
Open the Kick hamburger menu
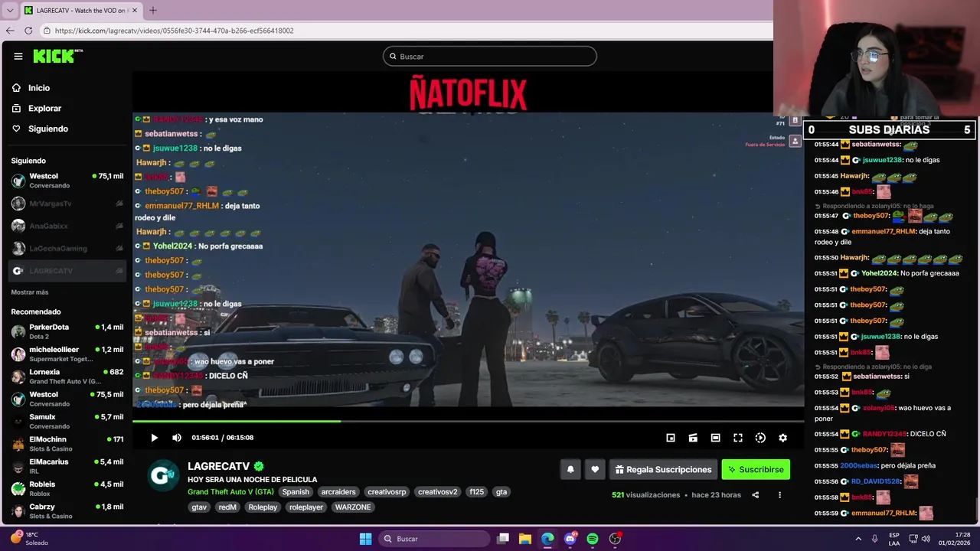18,56
